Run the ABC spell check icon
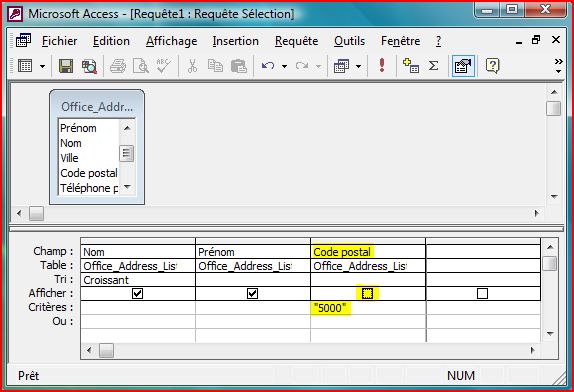Image resolution: width=574 pixels, height=392 pixels. click(x=163, y=66)
